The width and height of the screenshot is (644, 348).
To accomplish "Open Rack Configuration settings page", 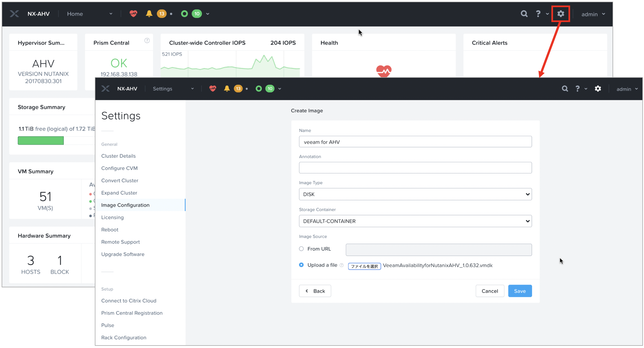I will coord(124,338).
